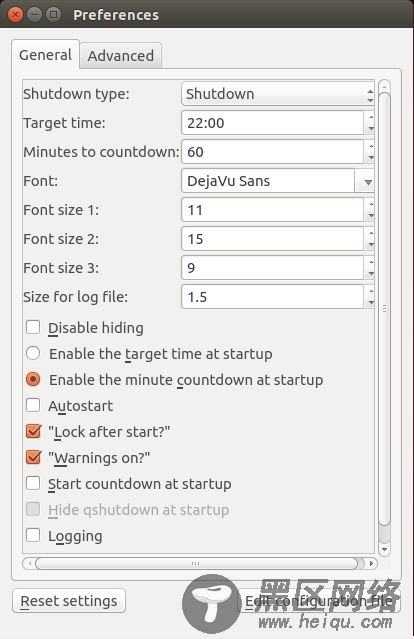
Task: Click the horizontal scrollbar thumb
Action: [x=196, y=564]
